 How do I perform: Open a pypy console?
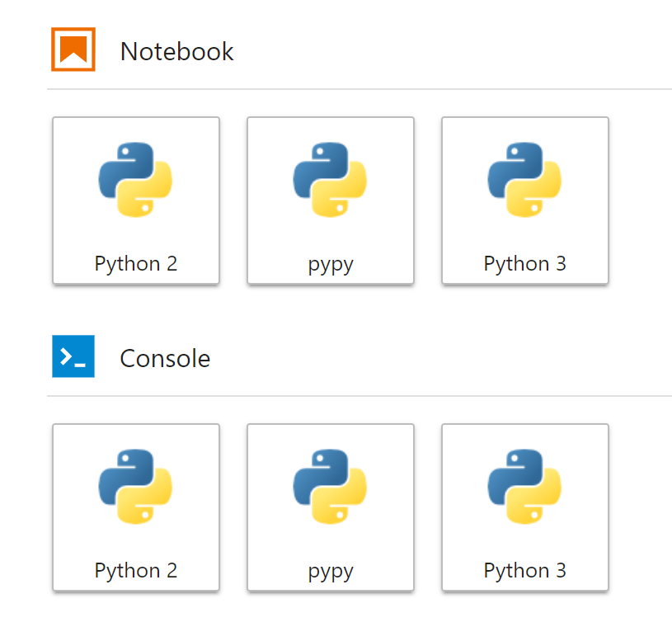330,507
